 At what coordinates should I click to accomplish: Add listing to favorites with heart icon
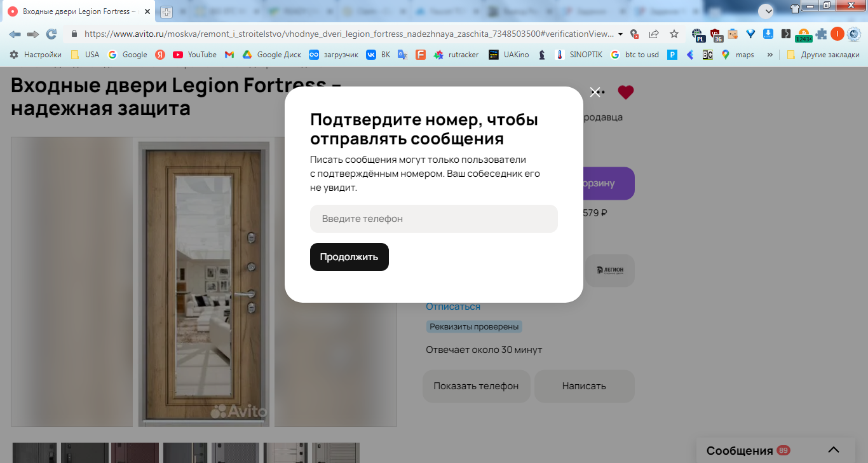(x=625, y=93)
